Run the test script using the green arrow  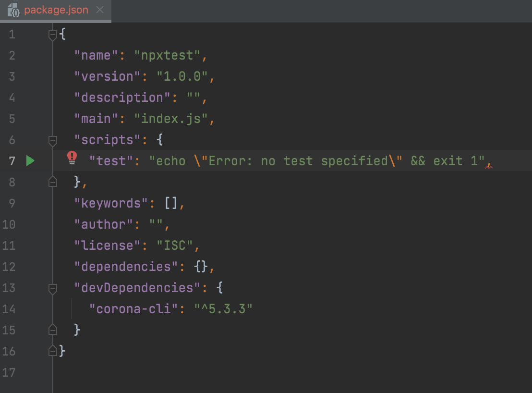pos(30,161)
